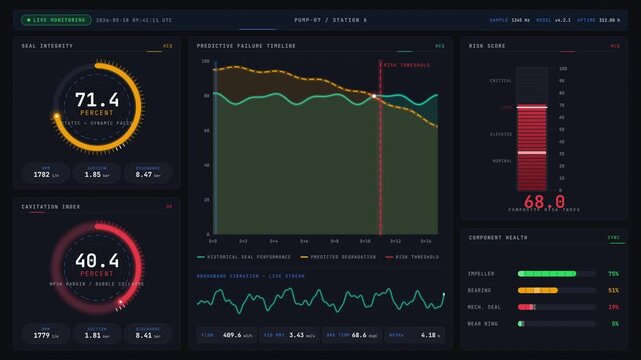Click the PUMP-07 / STATION A title

click(x=330, y=20)
